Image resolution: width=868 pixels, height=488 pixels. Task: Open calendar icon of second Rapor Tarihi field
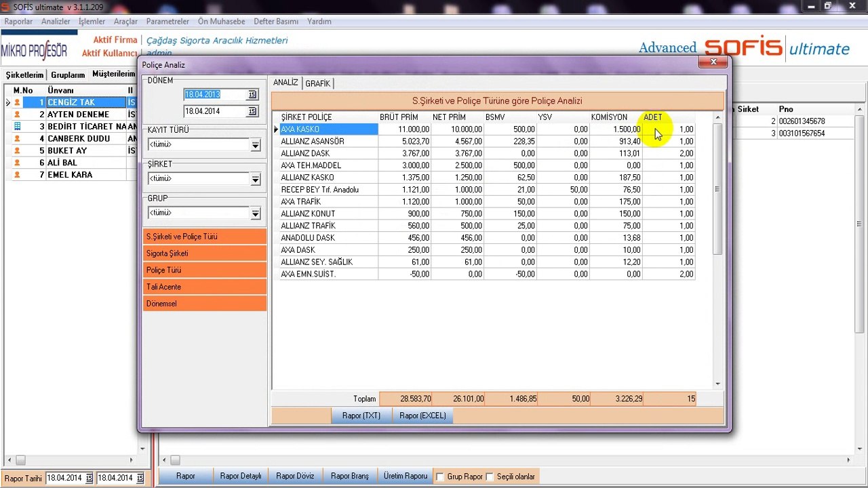point(140,478)
